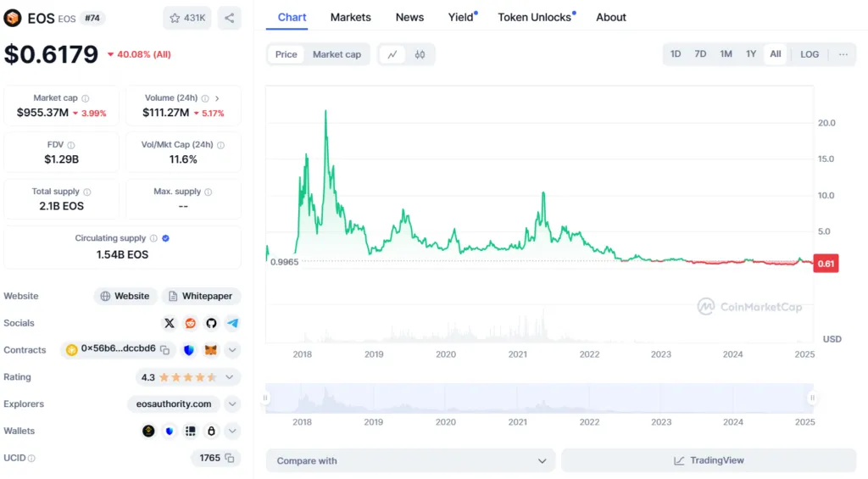This screenshot has height=479, width=868.
Task: Show Total supply info icon
Action: coord(87,192)
